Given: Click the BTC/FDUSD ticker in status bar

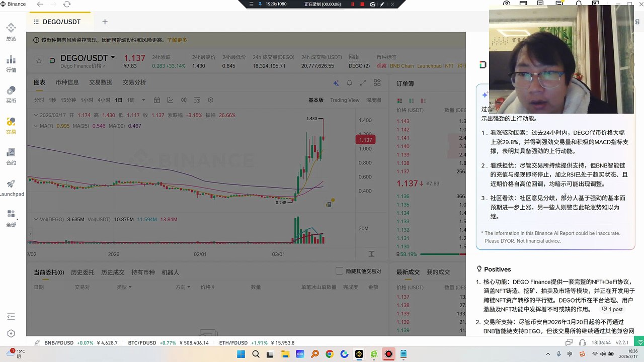Looking at the screenshot, I should [x=168, y=343].
